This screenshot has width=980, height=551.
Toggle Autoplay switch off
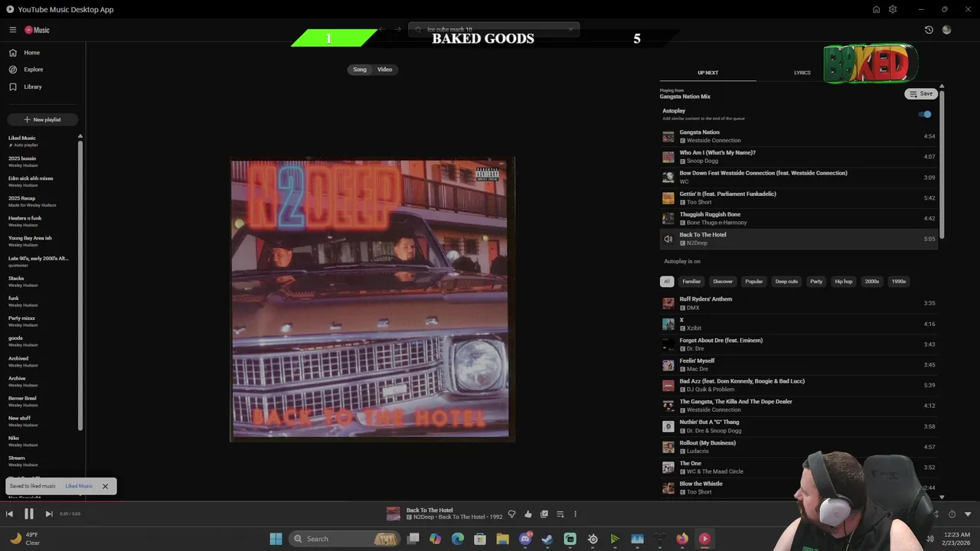[925, 114]
